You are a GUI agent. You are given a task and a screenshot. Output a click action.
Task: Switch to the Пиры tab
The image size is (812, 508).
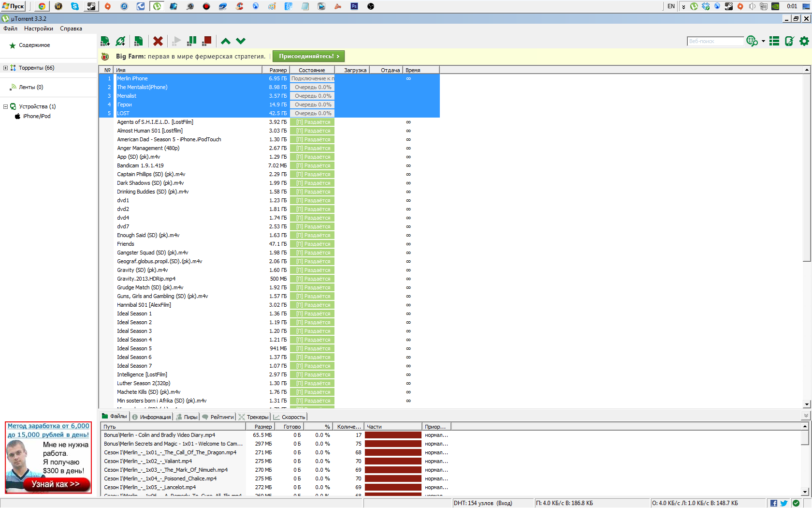[187, 417]
